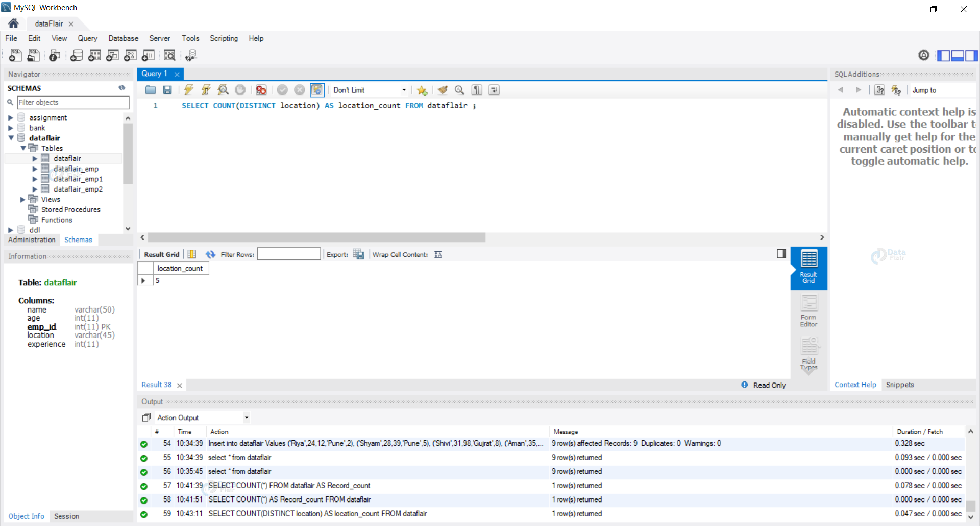Open find panel magnifier in editor toolbar

tap(459, 90)
